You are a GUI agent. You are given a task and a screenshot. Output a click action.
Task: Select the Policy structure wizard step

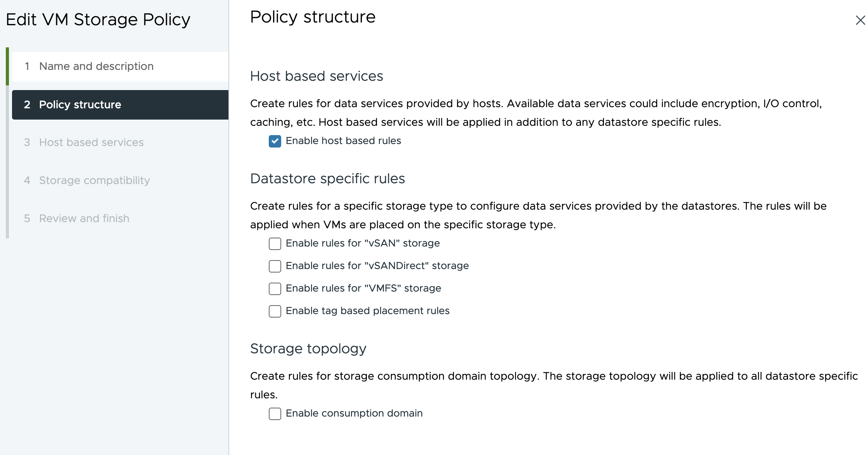pyautogui.click(x=80, y=104)
